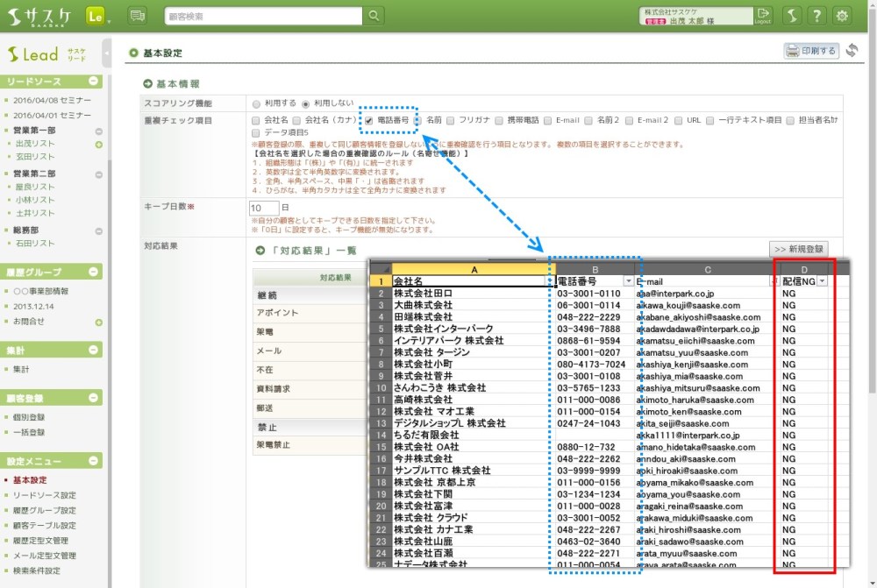This screenshot has width=877, height=588.
Task: Open リードソース設定 in the settings menu
Action: 44,495
